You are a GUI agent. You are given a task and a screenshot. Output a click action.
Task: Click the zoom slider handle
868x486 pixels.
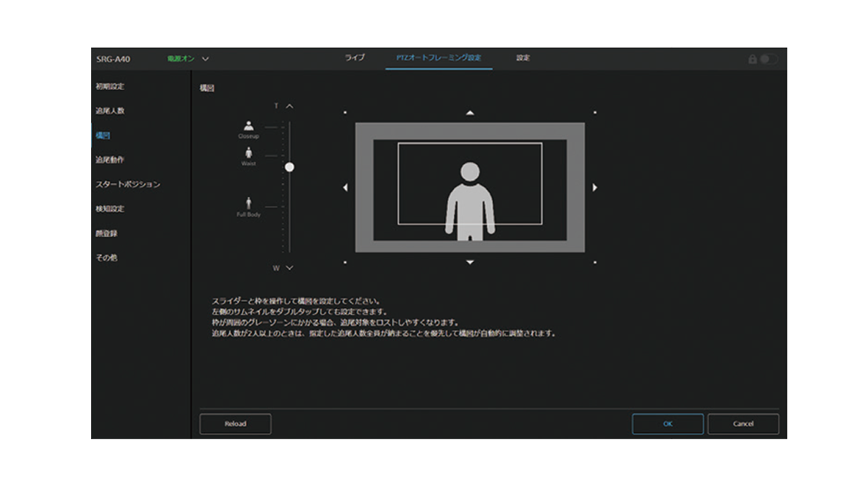tap(289, 167)
